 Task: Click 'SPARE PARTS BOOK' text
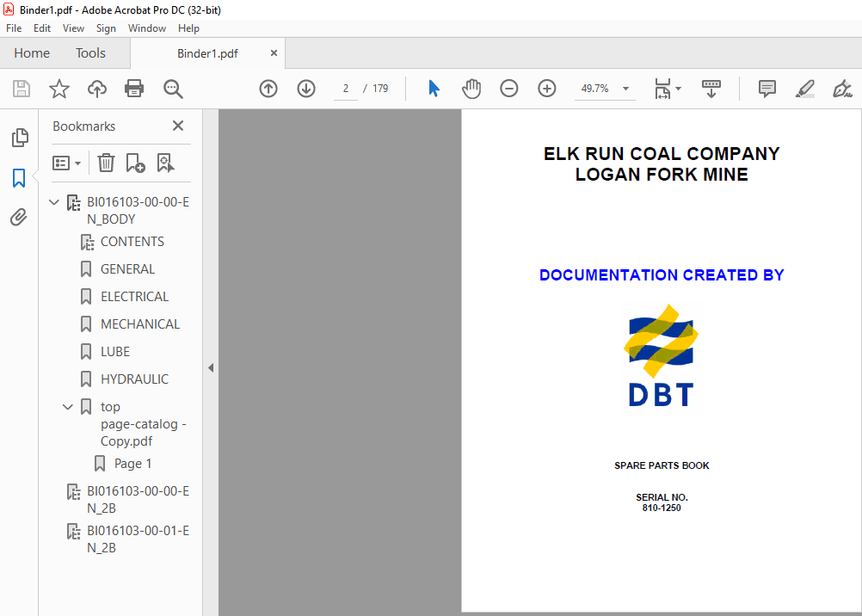(x=662, y=465)
